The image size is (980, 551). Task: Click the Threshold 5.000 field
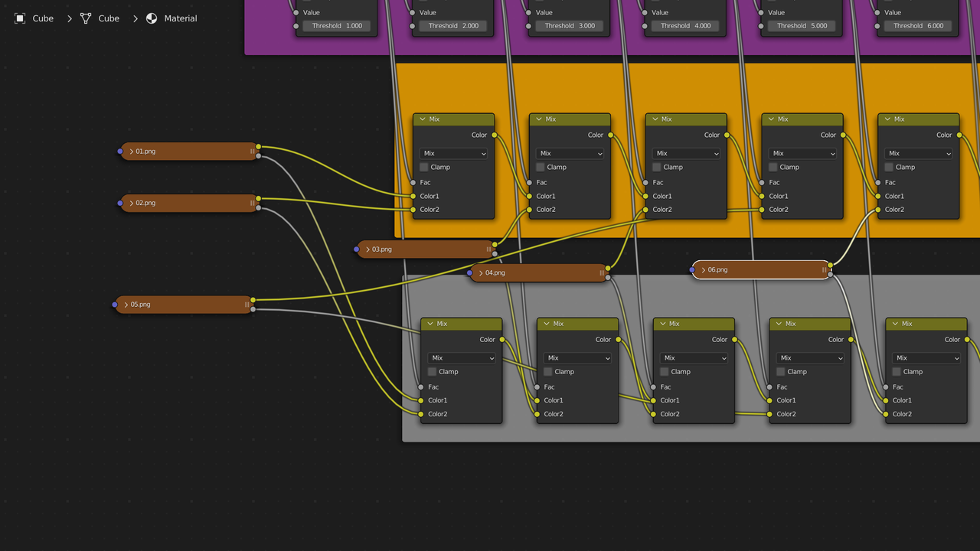pyautogui.click(x=802, y=26)
